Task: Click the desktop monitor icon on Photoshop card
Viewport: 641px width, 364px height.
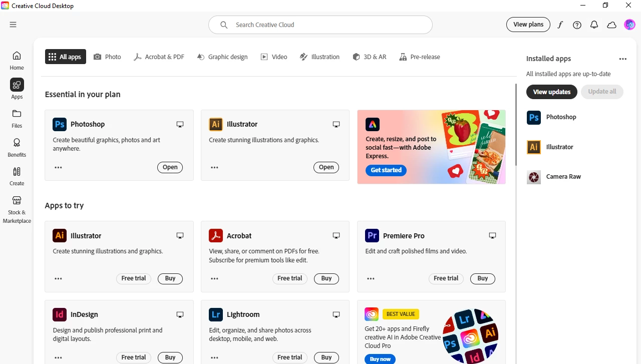Action: coord(180,124)
